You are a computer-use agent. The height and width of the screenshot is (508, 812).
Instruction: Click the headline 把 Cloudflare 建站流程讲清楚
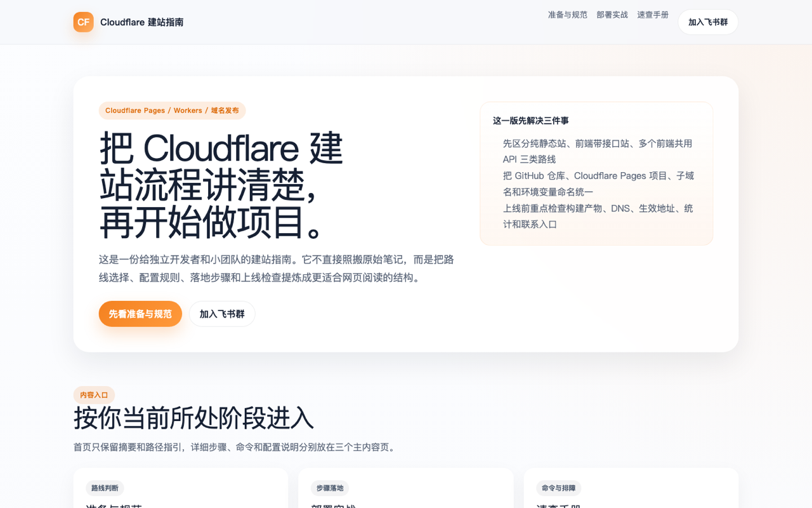point(221,185)
